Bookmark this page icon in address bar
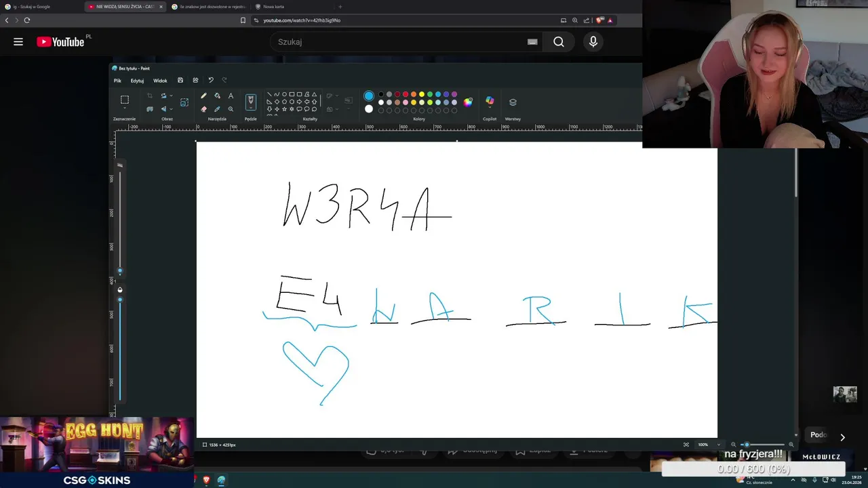Viewport: 868px width, 488px height. (243, 20)
